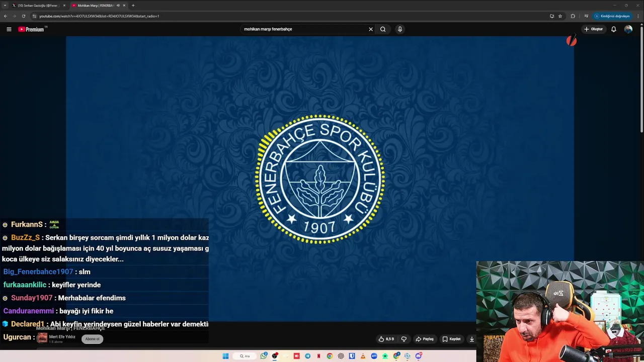The height and width of the screenshot is (362, 644).
Task: Open YouTube notifications bell
Action: coord(613,29)
